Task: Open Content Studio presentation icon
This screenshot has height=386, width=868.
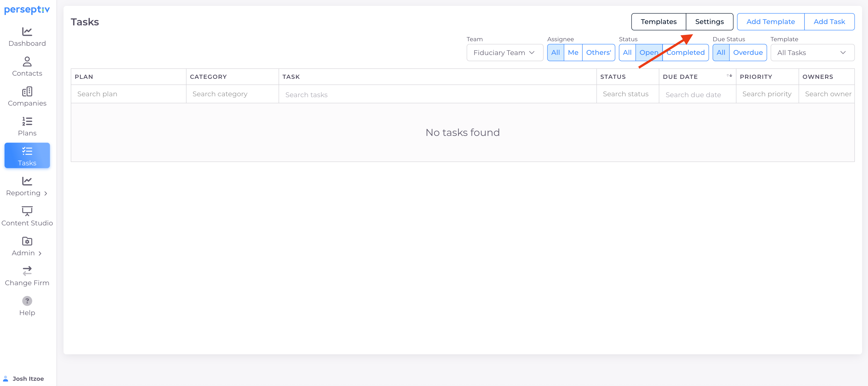Action: coord(27,211)
